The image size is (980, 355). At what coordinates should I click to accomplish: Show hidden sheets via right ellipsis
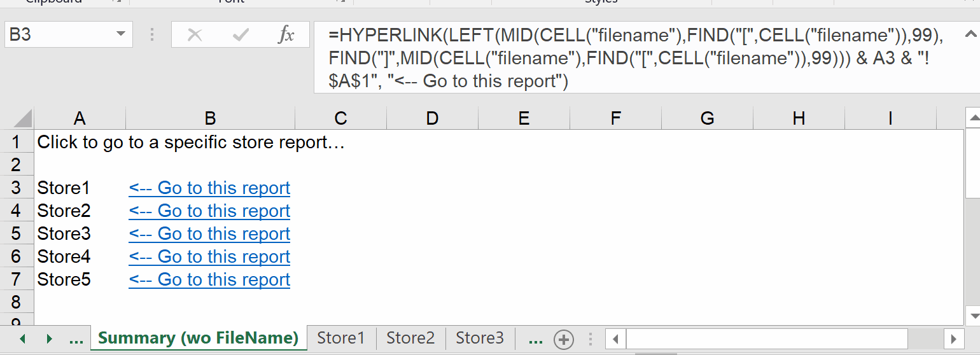(536, 339)
